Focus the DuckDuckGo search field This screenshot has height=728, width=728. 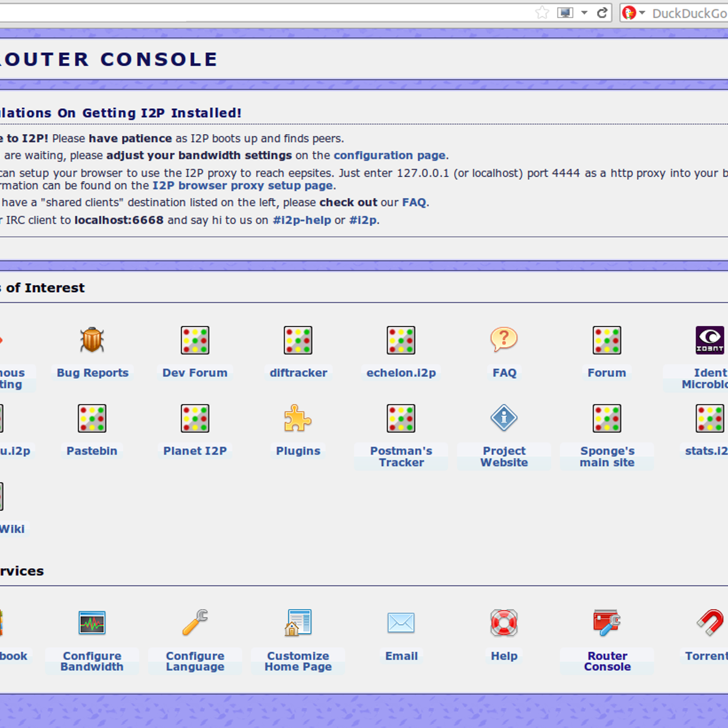(x=689, y=13)
